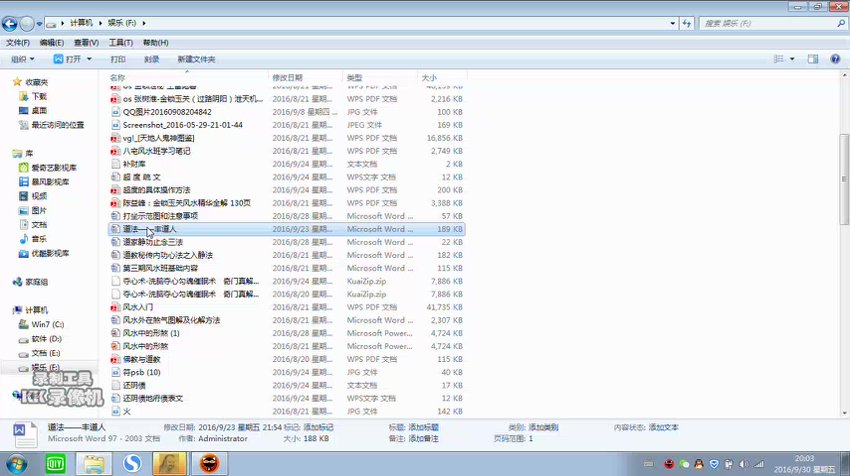Click 刻录 in the toolbar
The image size is (850, 476).
152,59
